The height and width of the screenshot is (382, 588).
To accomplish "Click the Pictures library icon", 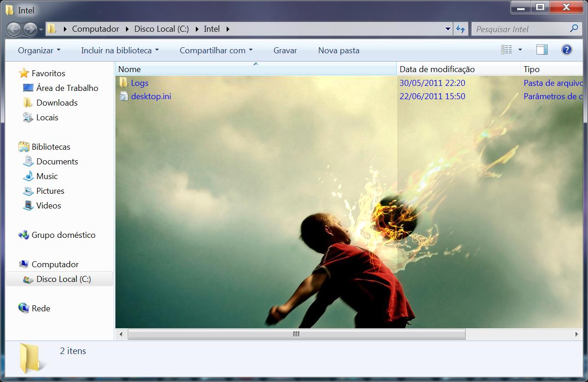I will pyautogui.click(x=29, y=191).
